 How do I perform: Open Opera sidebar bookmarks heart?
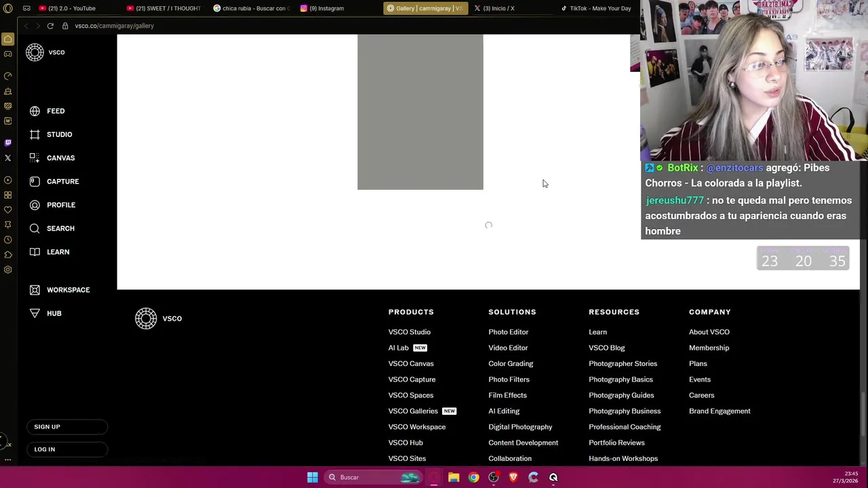[x=7, y=210]
